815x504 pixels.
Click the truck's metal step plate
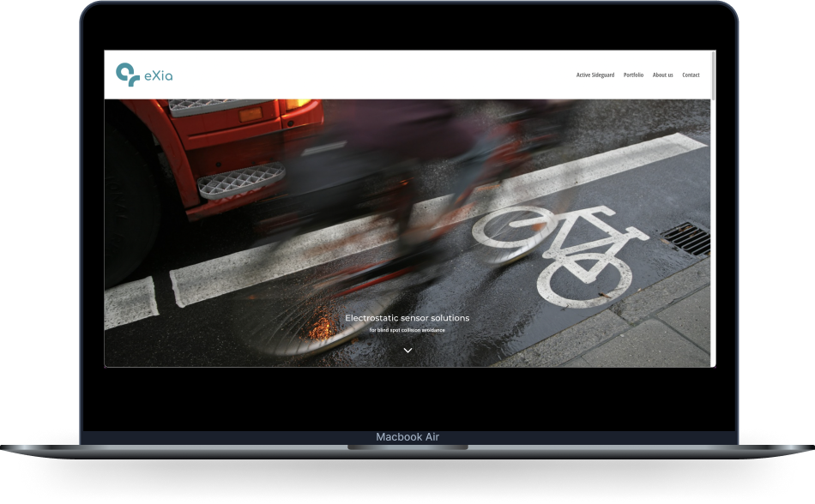(x=242, y=181)
